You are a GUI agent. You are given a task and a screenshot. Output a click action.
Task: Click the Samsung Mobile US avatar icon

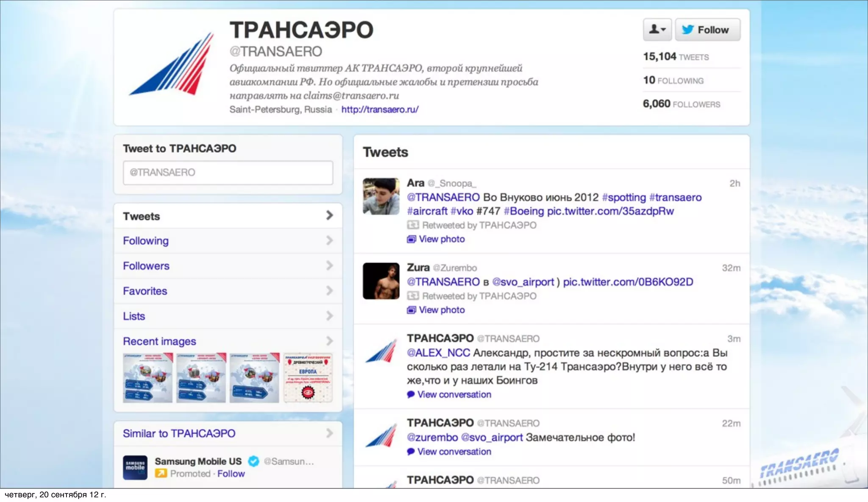coord(135,468)
